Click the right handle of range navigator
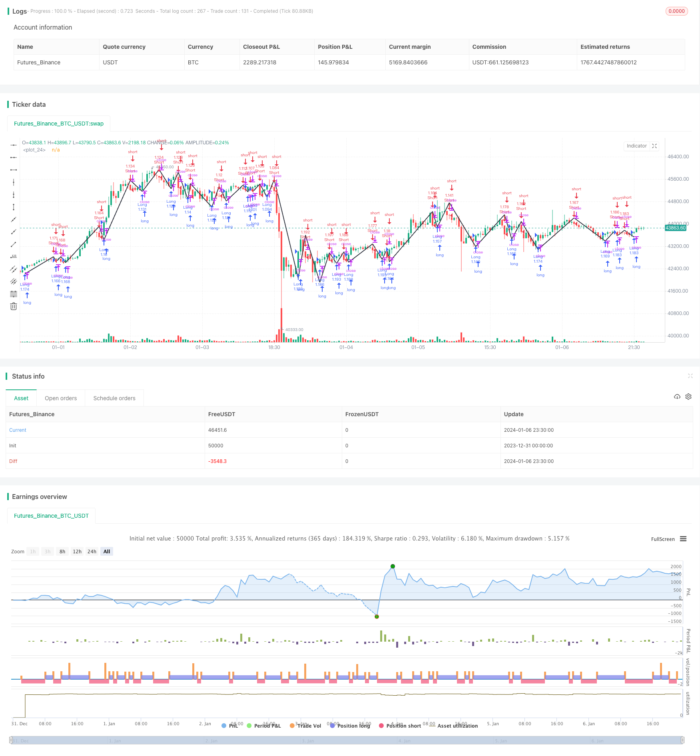Screen dimensions: 700x756 click(x=683, y=740)
